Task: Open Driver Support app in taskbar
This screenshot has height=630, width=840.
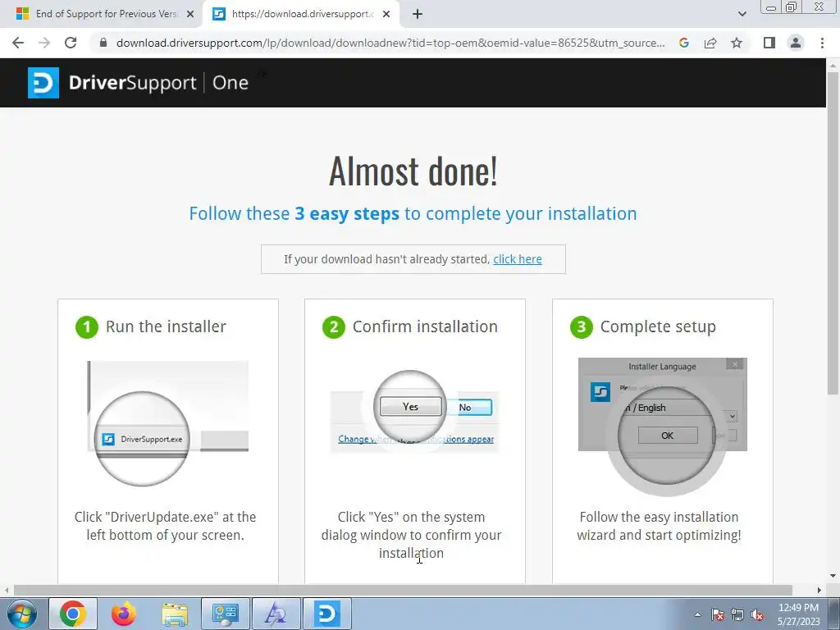Action: pos(326,614)
